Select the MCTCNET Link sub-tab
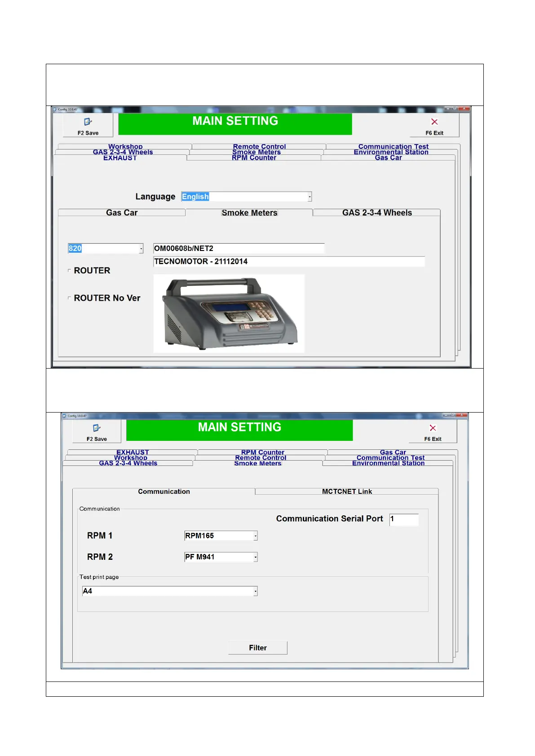Screen dimensions: 535x756 [x=347, y=491]
